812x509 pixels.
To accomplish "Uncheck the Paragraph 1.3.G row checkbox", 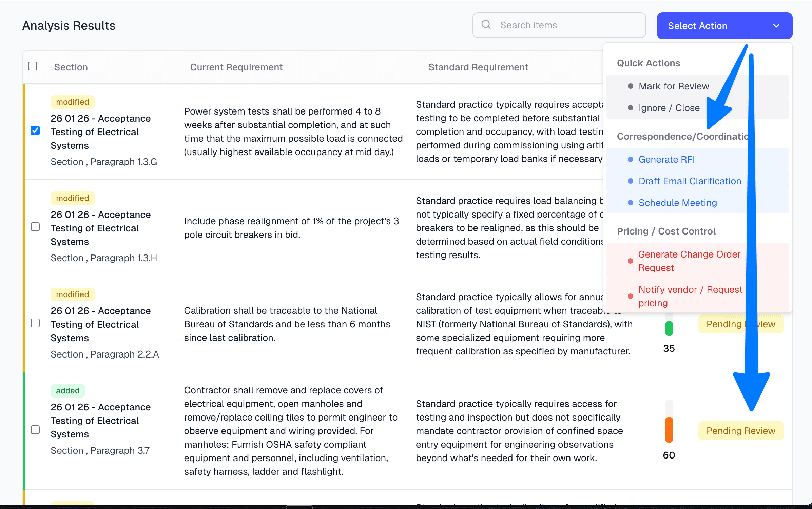I will (35, 130).
